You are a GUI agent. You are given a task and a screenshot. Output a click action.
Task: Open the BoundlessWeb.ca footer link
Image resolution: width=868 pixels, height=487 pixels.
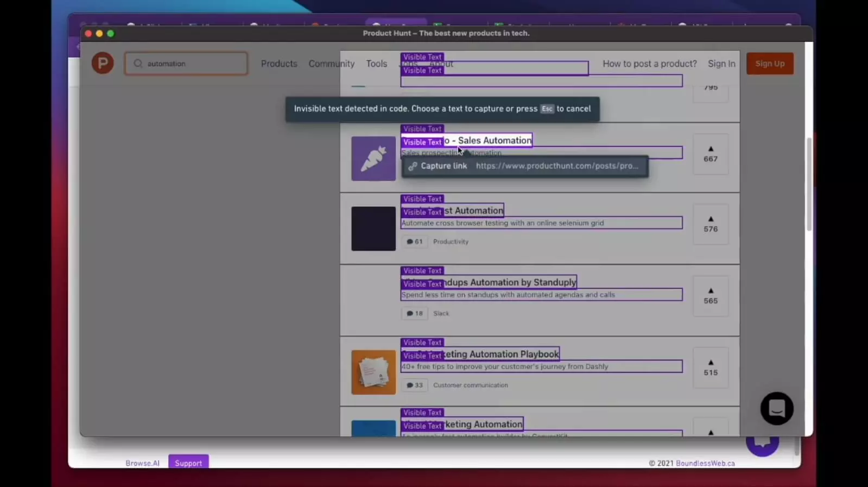click(705, 463)
